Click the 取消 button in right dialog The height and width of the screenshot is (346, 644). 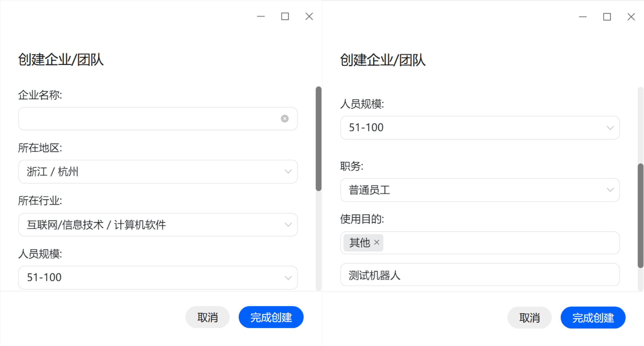point(529,318)
